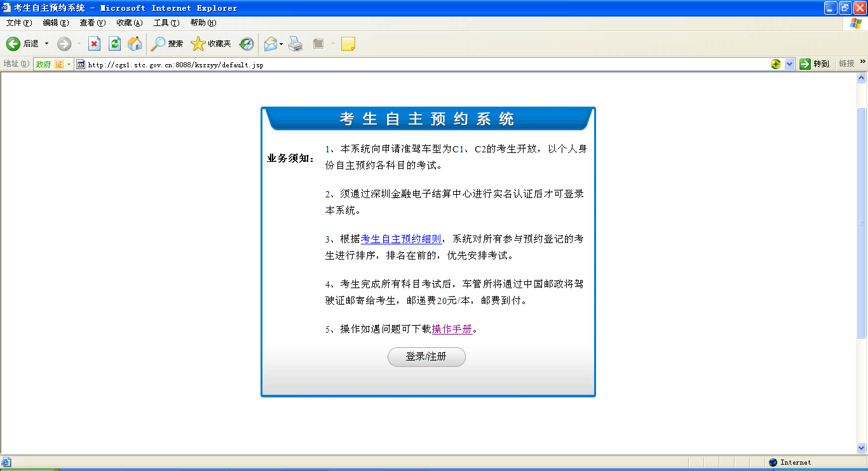The image size is (868, 471).
Task: Click the Stop loading red X icon
Action: pyautogui.click(x=94, y=44)
